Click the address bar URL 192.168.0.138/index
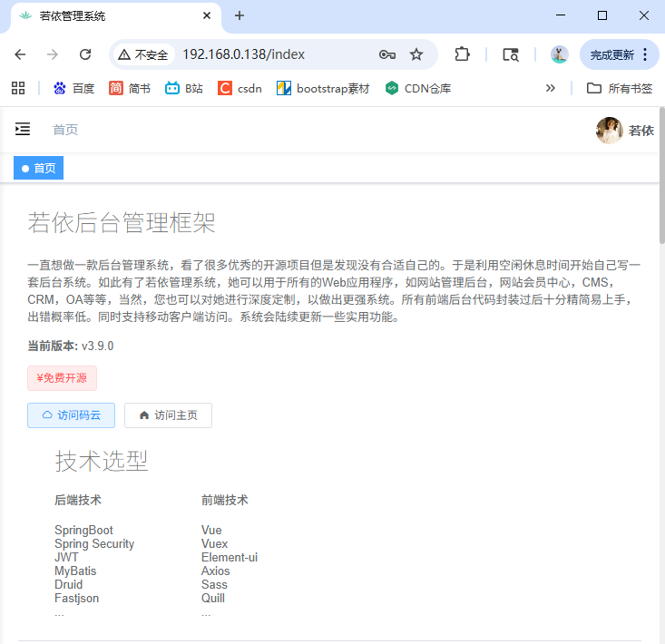The height and width of the screenshot is (644, 665). click(x=243, y=54)
